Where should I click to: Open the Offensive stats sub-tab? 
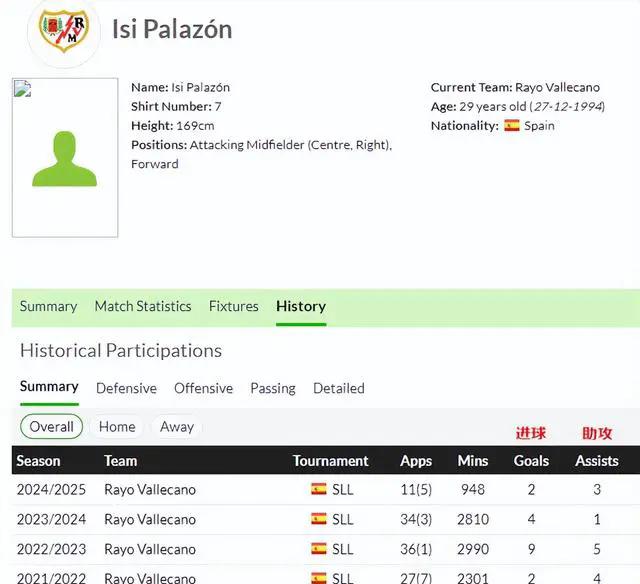(x=203, y=388)
